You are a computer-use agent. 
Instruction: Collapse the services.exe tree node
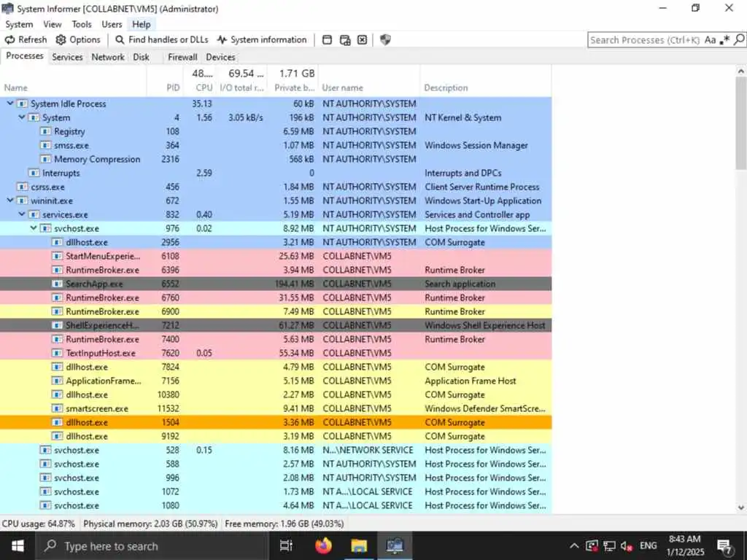click(x=22, y=214)
